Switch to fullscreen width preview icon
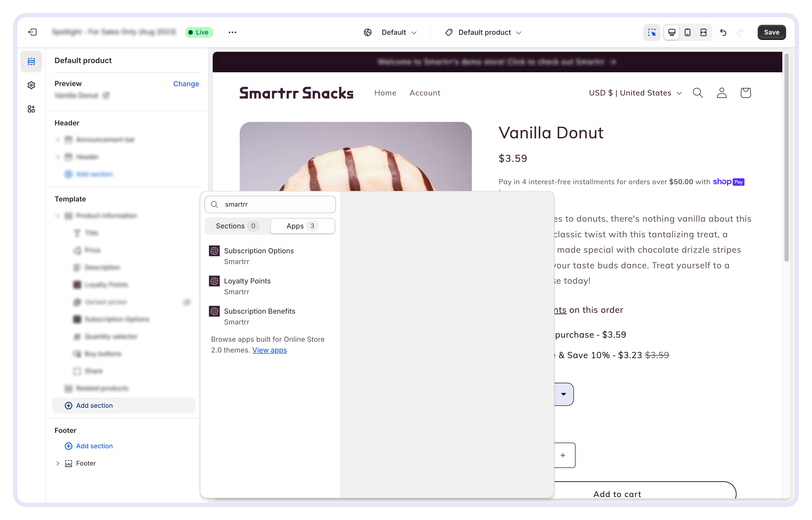This screenshot has height=520, width=812. pyautogui.click(x=703, y=32)
